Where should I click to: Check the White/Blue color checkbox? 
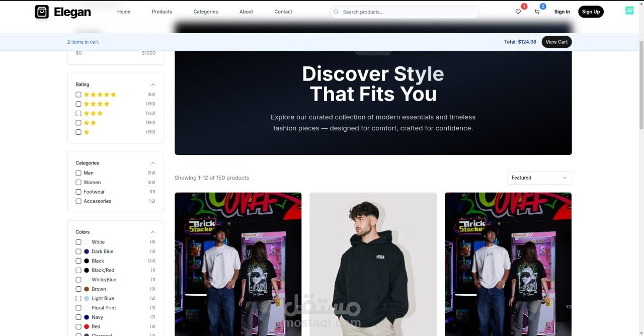pos(78,280)
